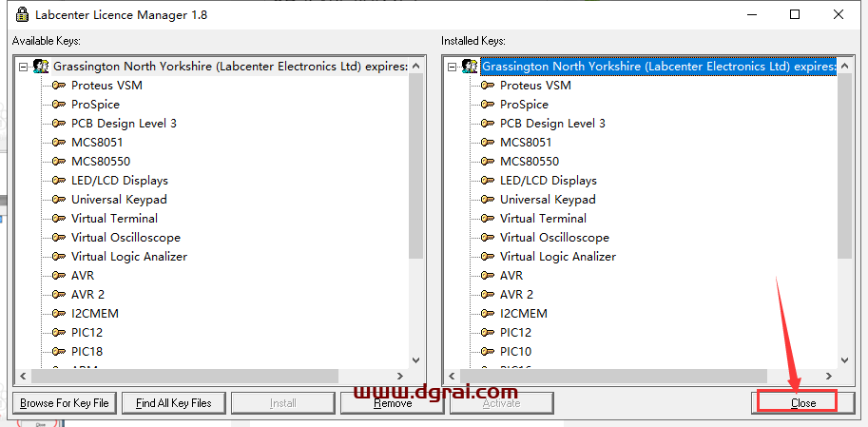The height and width of the screenshot is (427, 868).
Task: Select AVR 2 in Installed Keys list
Action: (517, 294)
